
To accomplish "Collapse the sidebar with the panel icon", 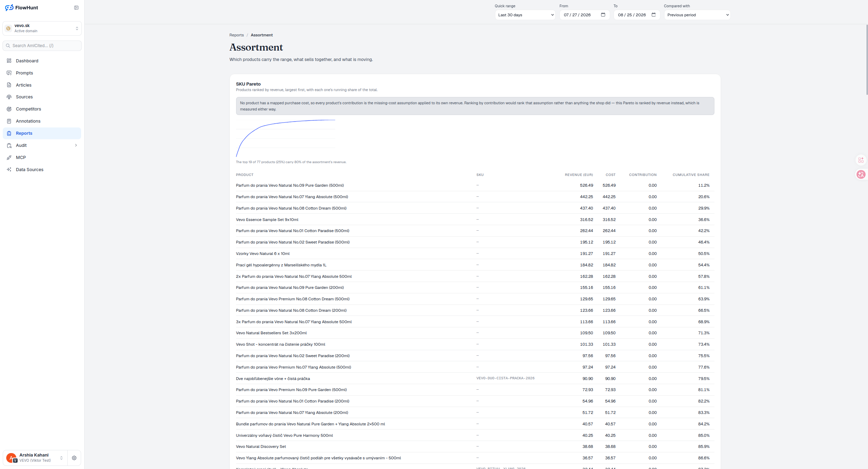I will (76, 8).
